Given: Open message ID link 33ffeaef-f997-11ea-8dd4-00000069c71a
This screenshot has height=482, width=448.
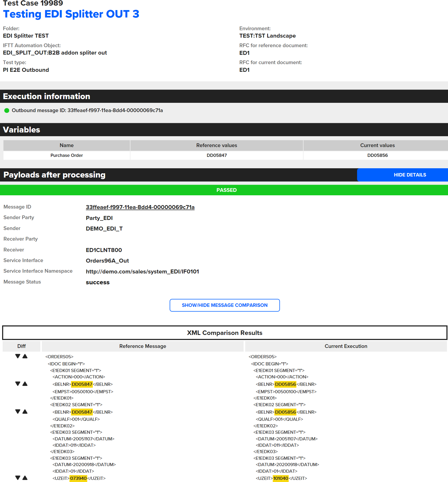Looking at the screenshot, I should 140,207.
